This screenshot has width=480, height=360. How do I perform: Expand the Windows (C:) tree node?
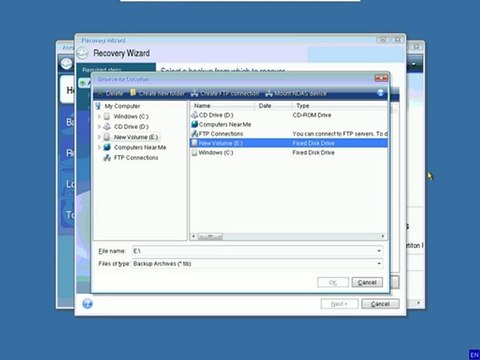pos(99,116)
